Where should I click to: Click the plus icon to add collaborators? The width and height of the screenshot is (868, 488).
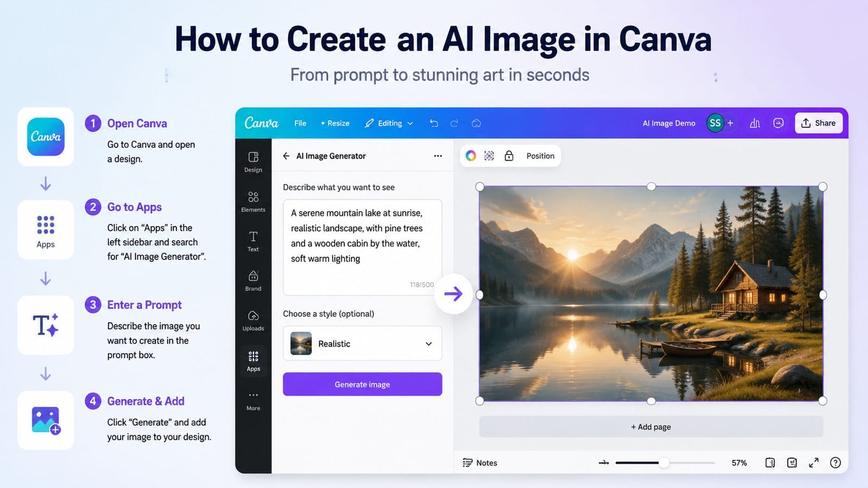coord(730,123)
